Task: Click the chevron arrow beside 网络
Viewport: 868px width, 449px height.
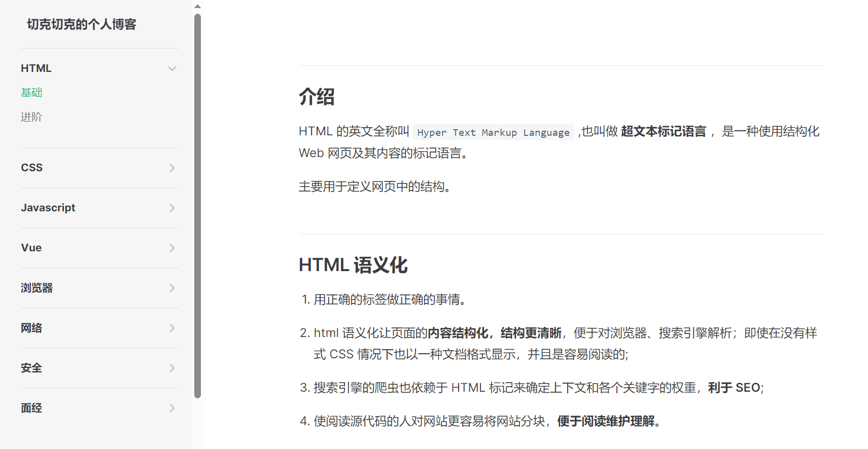Action: coord(172,328)
